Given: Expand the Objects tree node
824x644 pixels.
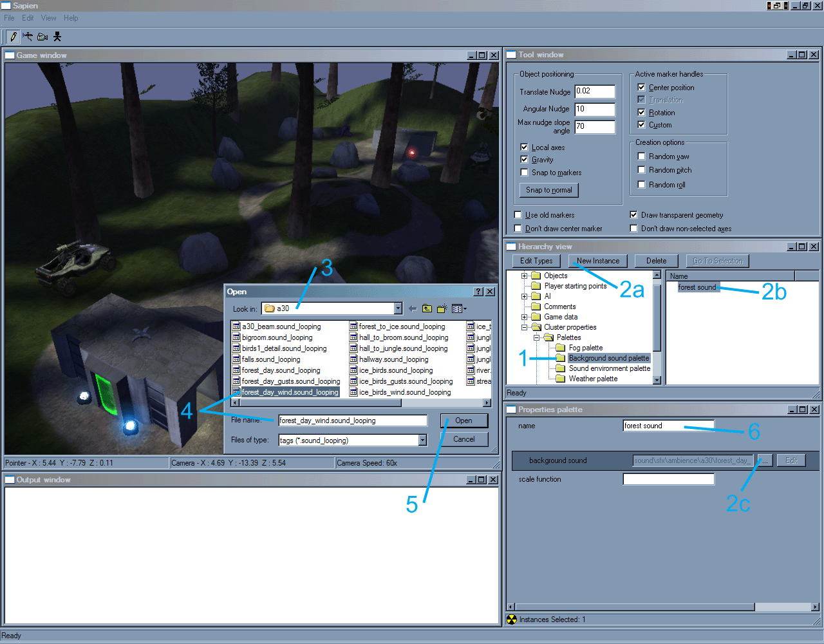Looking at the screenshot, I should click(x=524, y=276).
